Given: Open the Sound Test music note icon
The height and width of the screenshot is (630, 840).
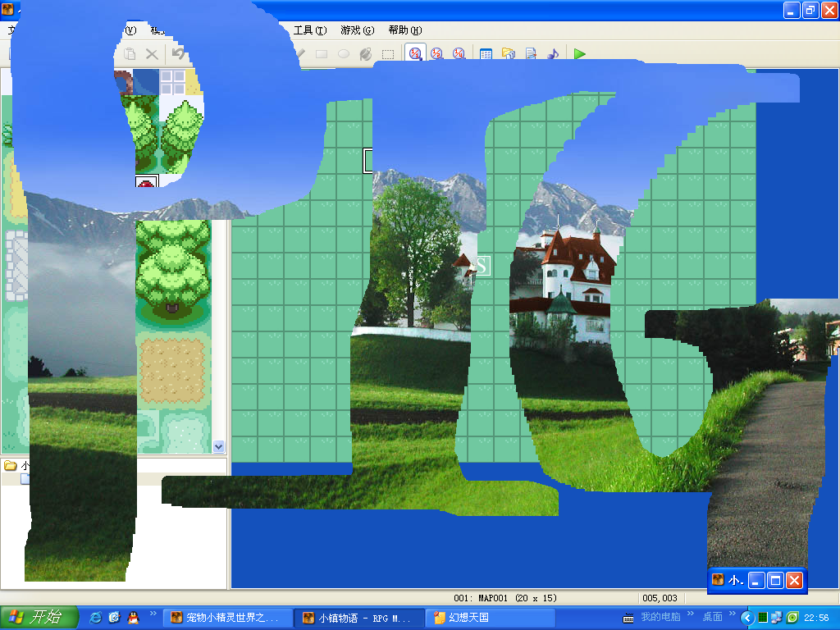Looking at the screenshot, I should pos(552,53).
